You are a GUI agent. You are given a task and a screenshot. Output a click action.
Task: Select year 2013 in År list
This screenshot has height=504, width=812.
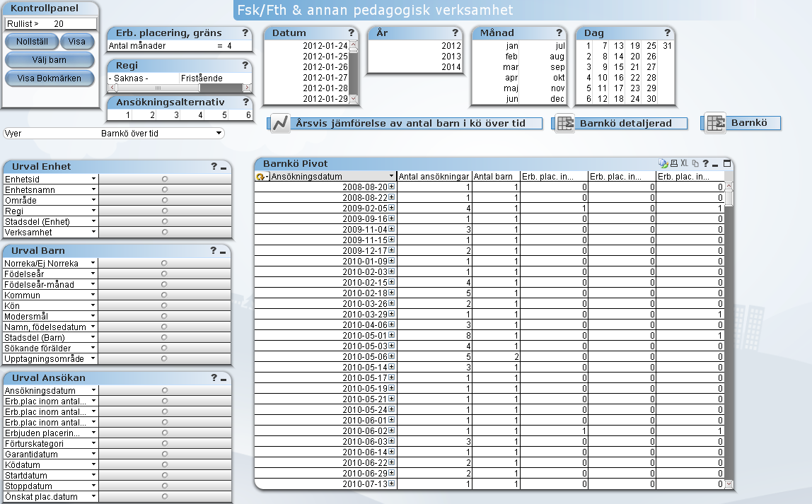tap(414, 57)
